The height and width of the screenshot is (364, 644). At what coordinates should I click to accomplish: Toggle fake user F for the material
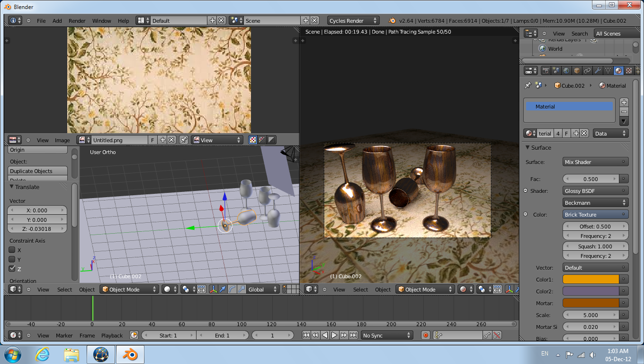point(566,134)
